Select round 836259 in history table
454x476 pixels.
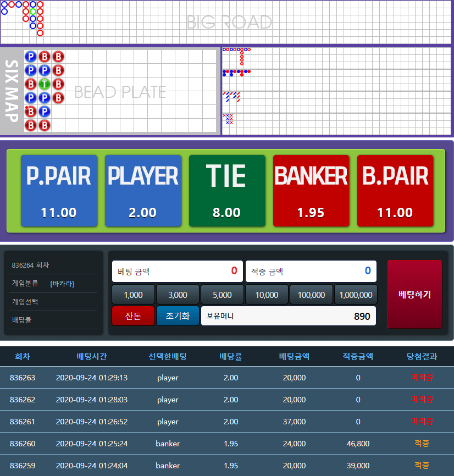point(23,466)
